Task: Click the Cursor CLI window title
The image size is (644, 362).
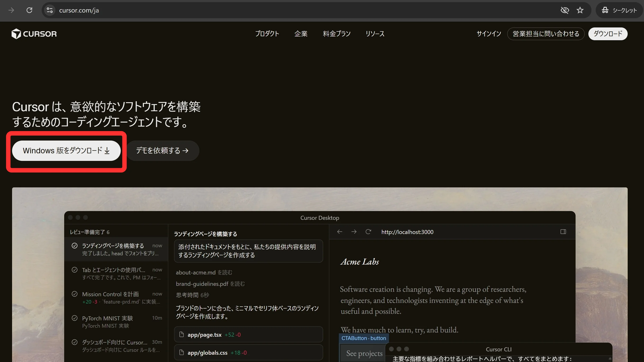Action: pos(498,349)
